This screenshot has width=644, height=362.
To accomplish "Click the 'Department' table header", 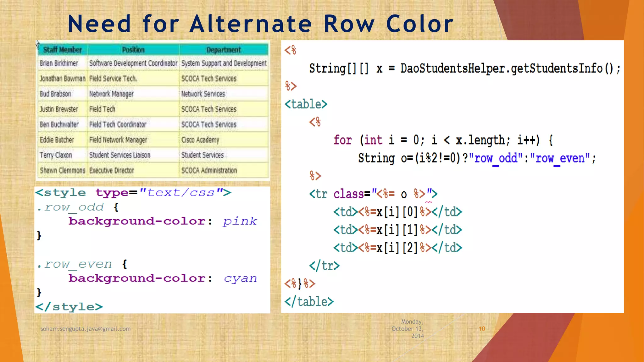I will [x=224, y=50].
